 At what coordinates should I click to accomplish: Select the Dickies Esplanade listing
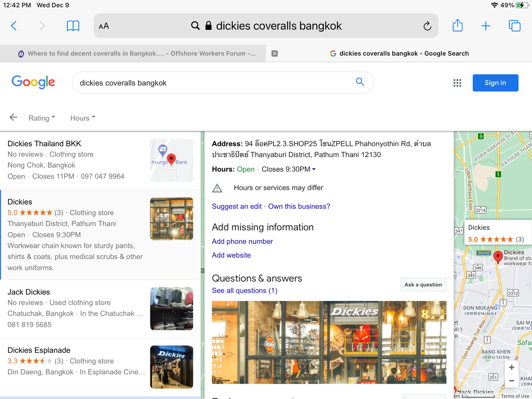click(100, 367)
